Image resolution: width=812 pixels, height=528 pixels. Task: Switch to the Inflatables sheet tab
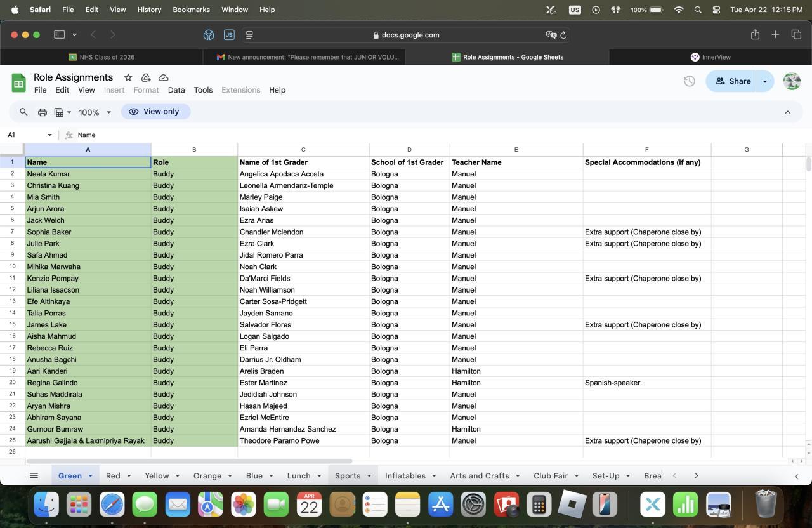(x=405, y=475)
